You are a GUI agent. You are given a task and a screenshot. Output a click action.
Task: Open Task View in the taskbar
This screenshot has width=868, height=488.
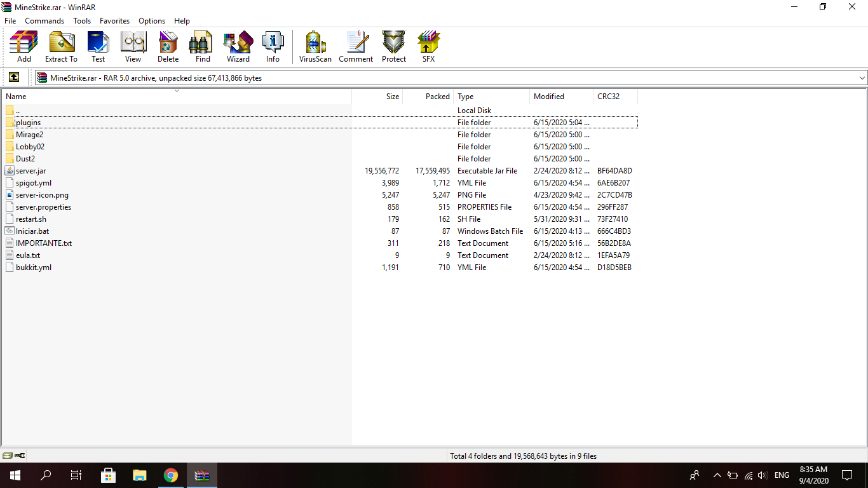[x=76, y=475]
